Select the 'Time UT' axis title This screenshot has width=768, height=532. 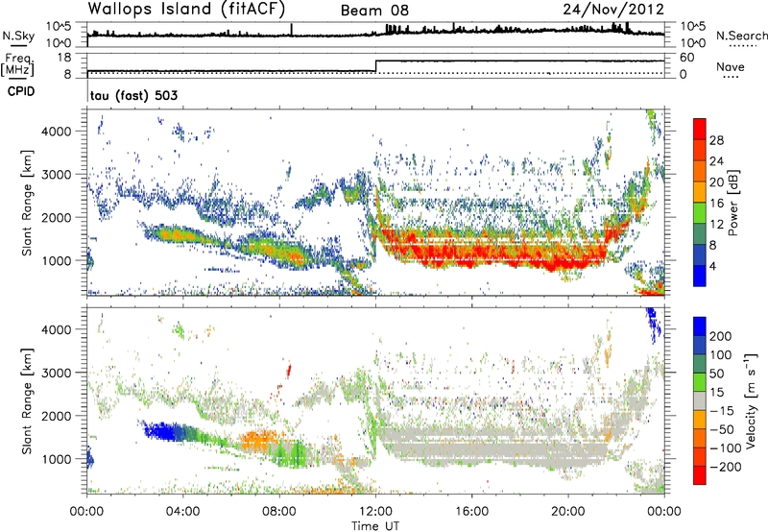pyautogui.click(x=375, y=525)
